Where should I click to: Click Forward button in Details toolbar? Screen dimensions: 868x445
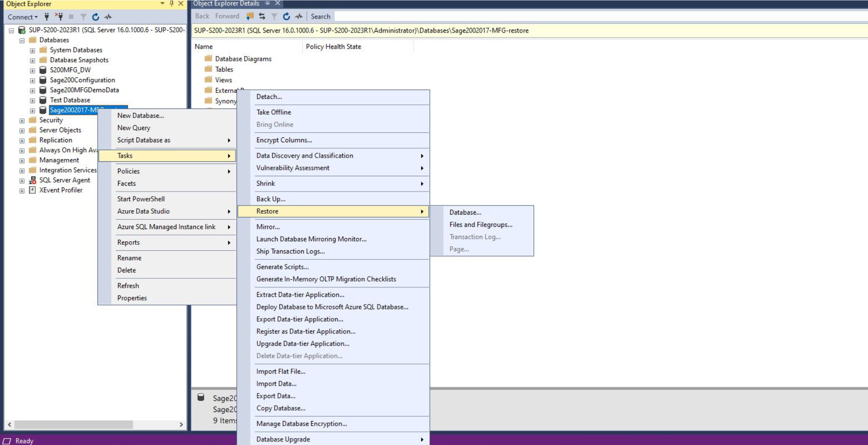pos(227,16)
